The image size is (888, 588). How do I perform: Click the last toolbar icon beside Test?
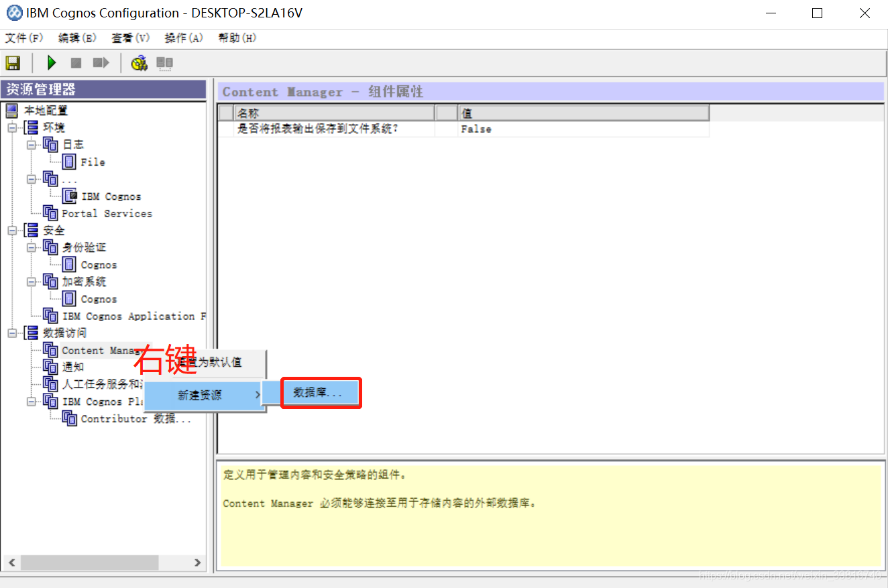click(164, 63)
